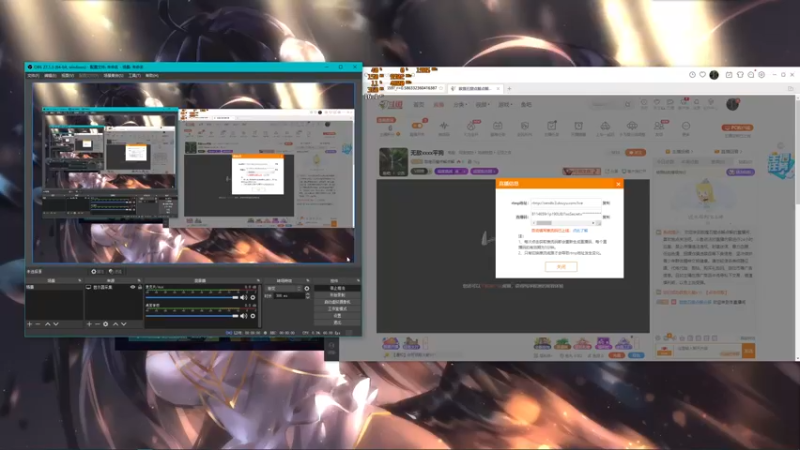The image size is (800, 450).
Task: Open gear settings for first mixer audio channel
Action: click(253, 297)
